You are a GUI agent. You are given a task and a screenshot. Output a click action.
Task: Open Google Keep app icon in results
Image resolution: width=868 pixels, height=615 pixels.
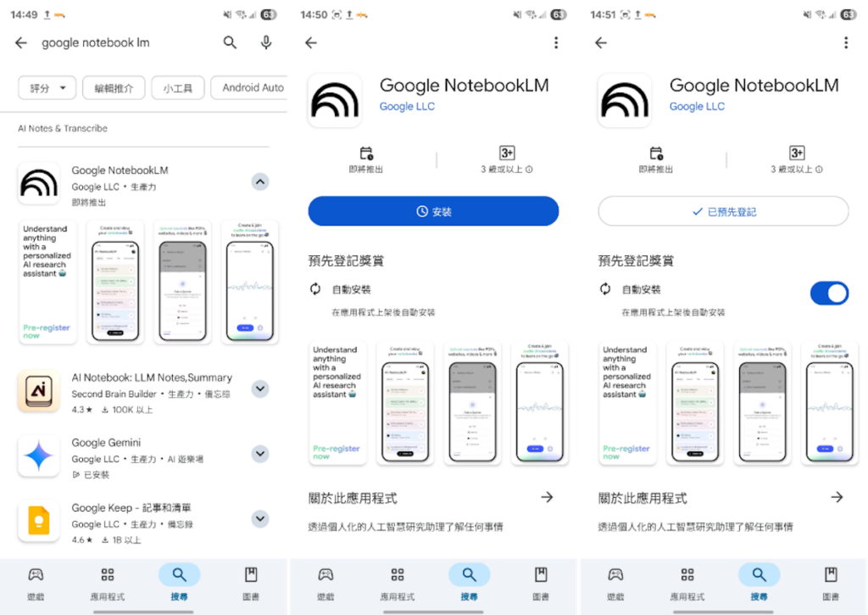(39, 521)
